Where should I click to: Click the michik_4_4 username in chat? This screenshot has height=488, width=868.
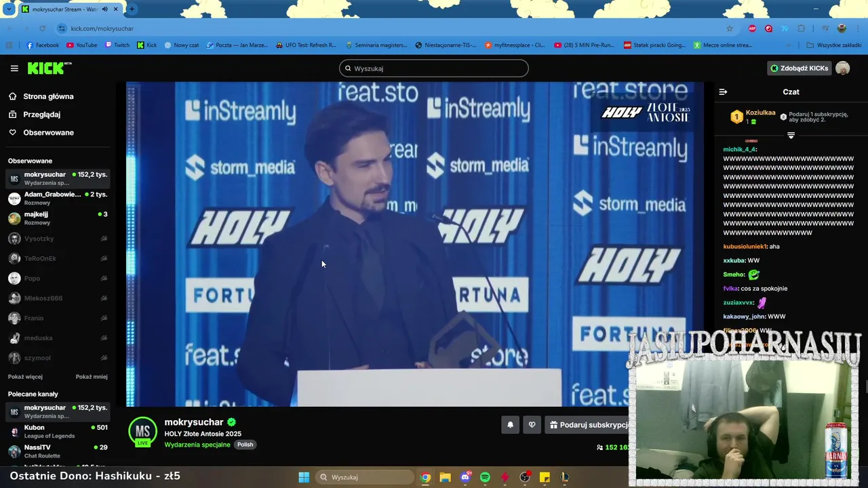[739, 149]
